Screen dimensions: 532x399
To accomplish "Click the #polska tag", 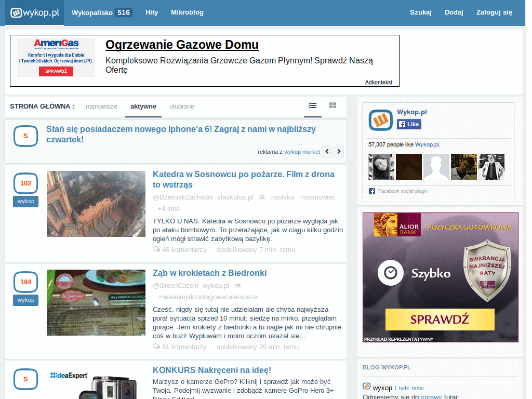I will pos(282,197).
